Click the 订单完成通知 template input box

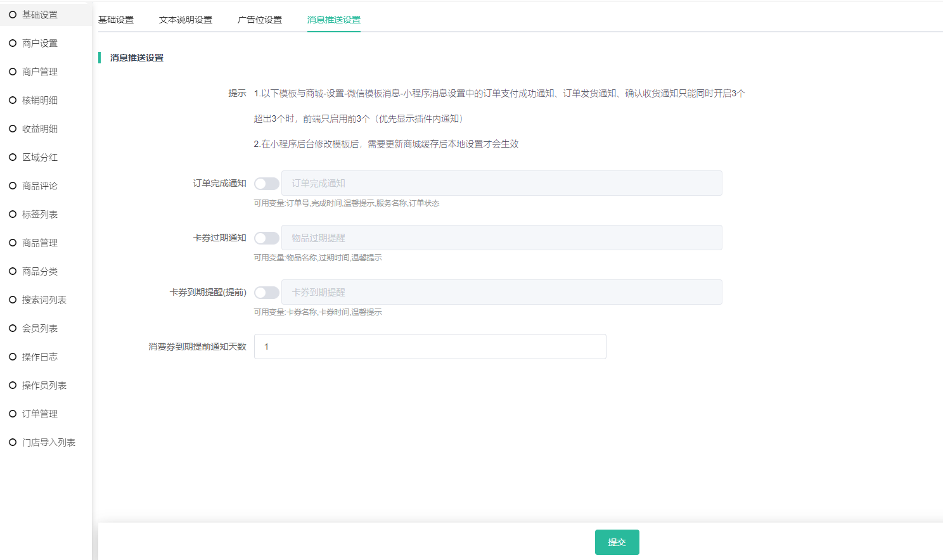pos(501,183)
